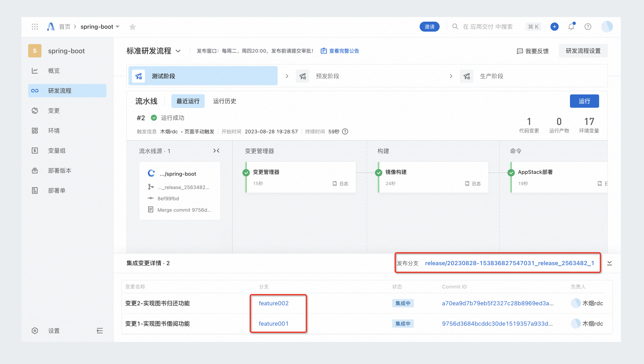Open 变量组 in the sidebar

[x=67, y=150]
